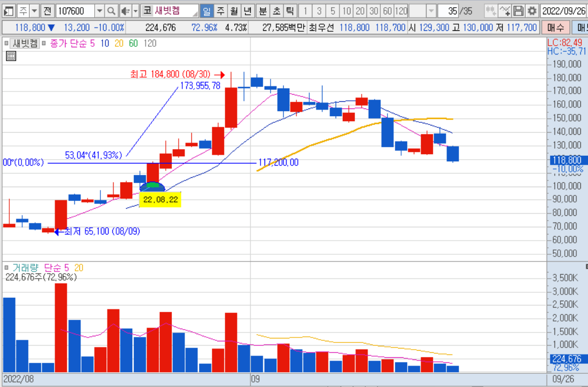Open the data table grid icon on the chart
The width and height of the screenshot is (588, 387).
[x=11, y=56]
